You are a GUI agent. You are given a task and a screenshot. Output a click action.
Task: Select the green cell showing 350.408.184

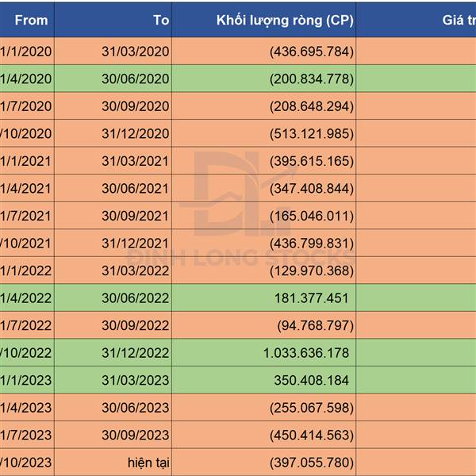(264, 380)
